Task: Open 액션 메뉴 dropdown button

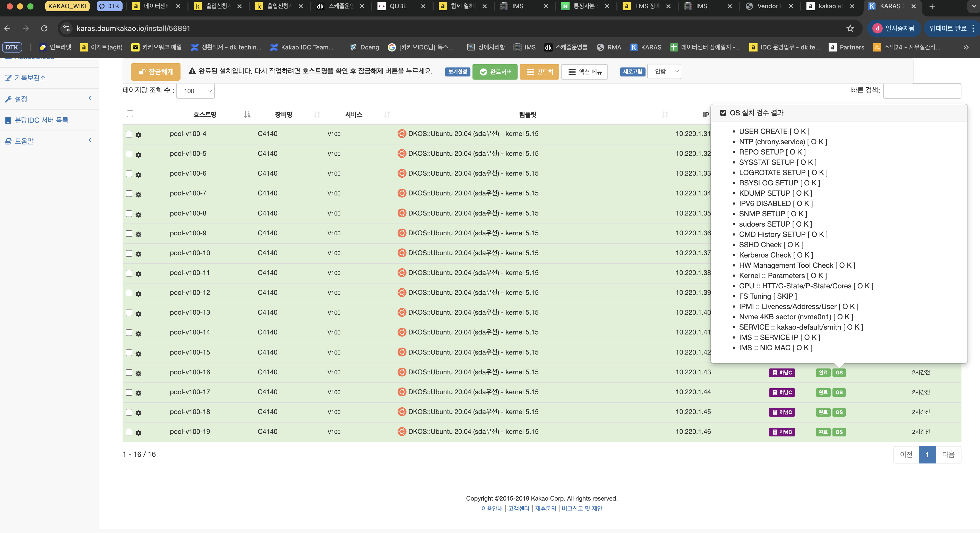Action: click(584, 72)
